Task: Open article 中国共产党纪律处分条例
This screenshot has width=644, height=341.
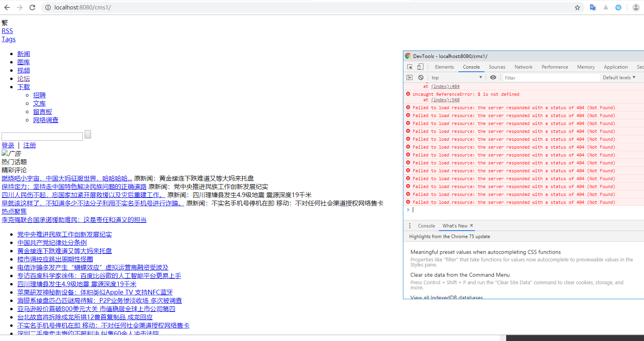Action: click(52, 242)
